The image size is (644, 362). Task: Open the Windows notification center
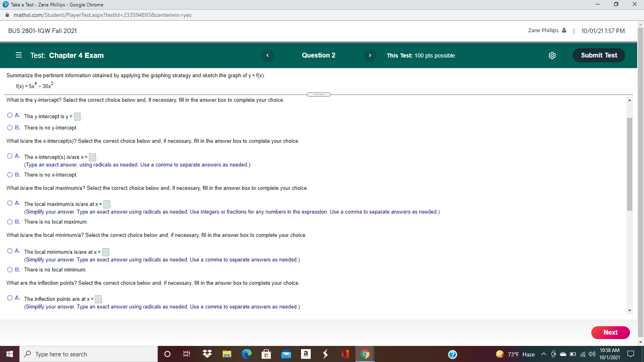coord(631,354)
